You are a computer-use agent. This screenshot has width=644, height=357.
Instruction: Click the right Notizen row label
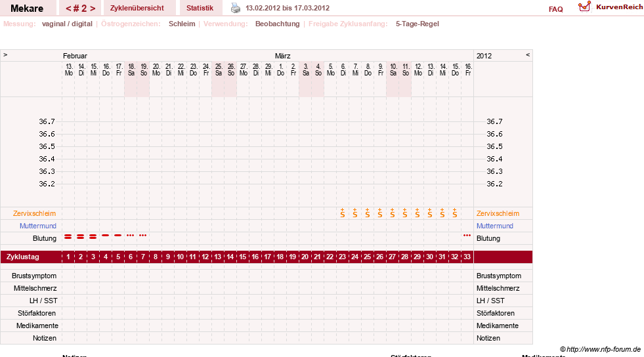[488, 338]
